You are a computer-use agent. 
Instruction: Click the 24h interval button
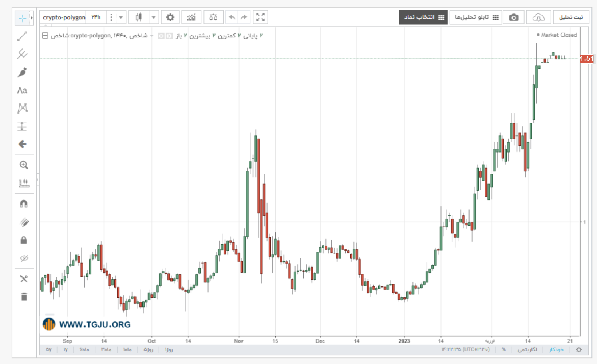point(96,17)
